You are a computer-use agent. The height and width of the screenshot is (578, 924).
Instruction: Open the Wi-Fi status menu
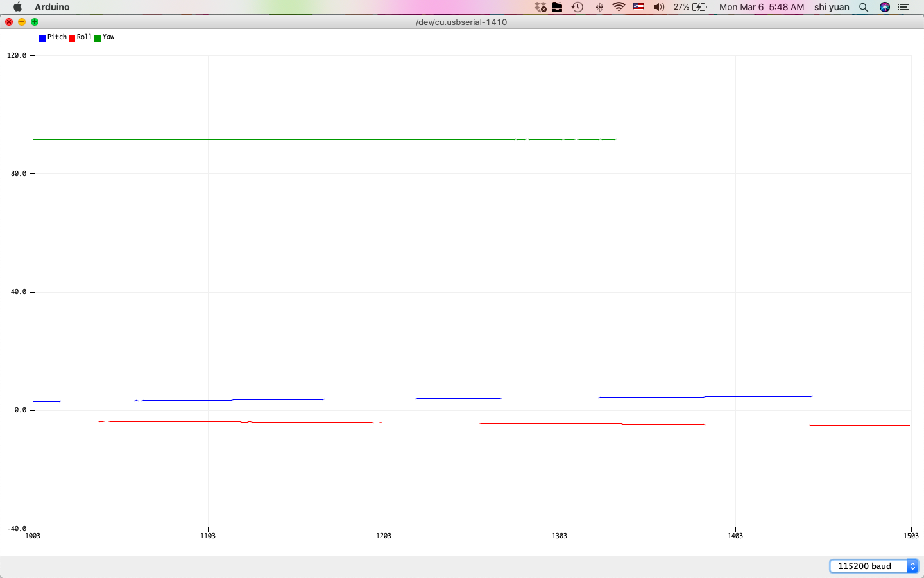619,7
